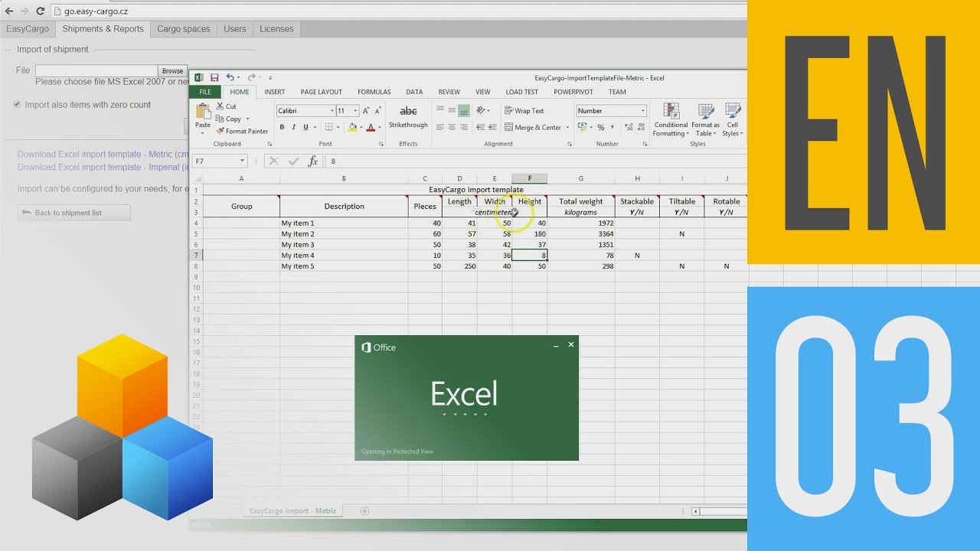Open Cell Styles gallery
980x551 pixels.
733,119
